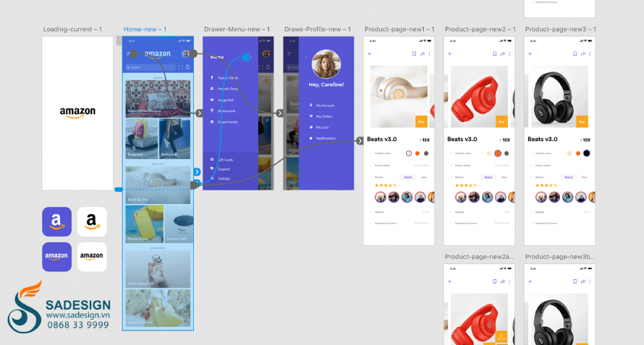Select the CoCo Chanel perfume tile

[x=158, y=269]
